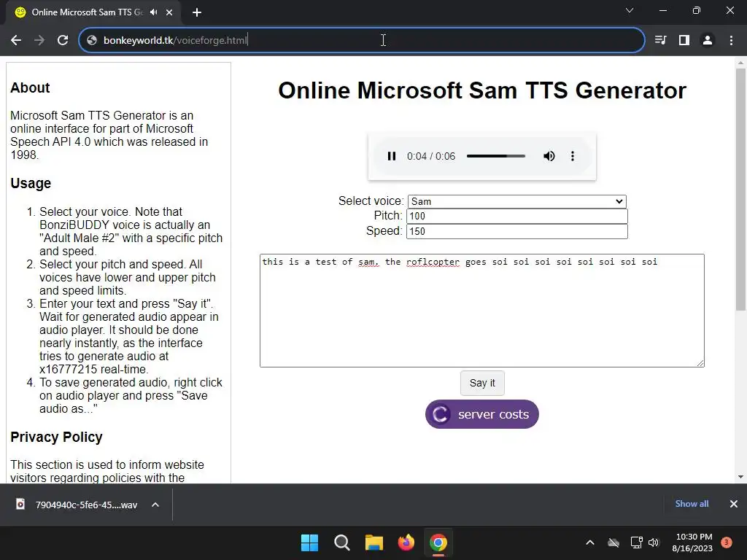Reload the current page
The height and width of the screenshot is (560, 747).
coord(63,41)
